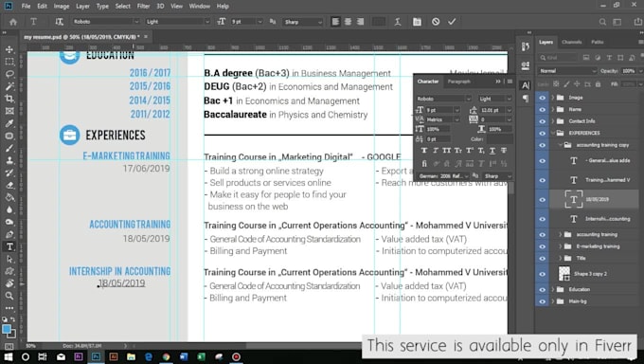This screenshot has height=364, width=644.
Task: Expand the E-marketing training group
Action: (561, 246)
